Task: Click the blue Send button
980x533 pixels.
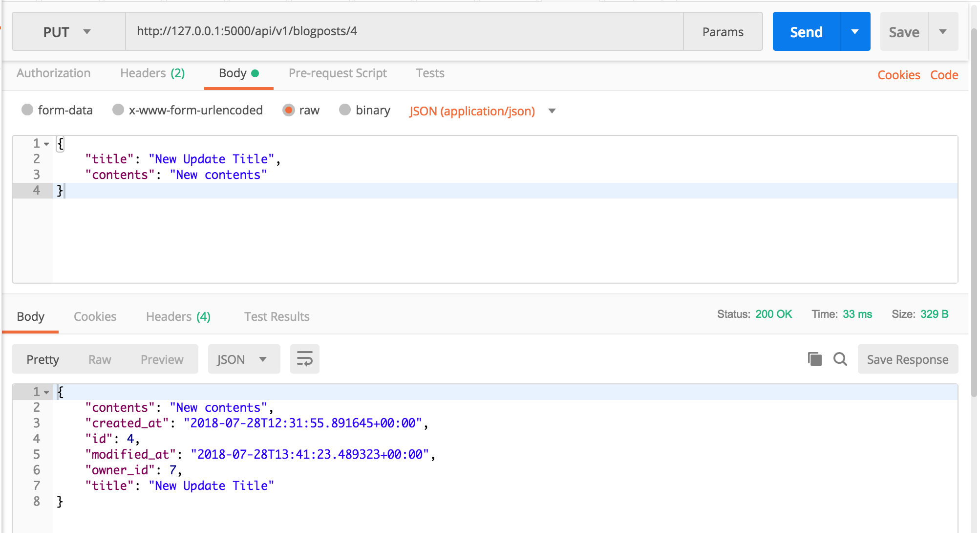Action: (806, 32)
